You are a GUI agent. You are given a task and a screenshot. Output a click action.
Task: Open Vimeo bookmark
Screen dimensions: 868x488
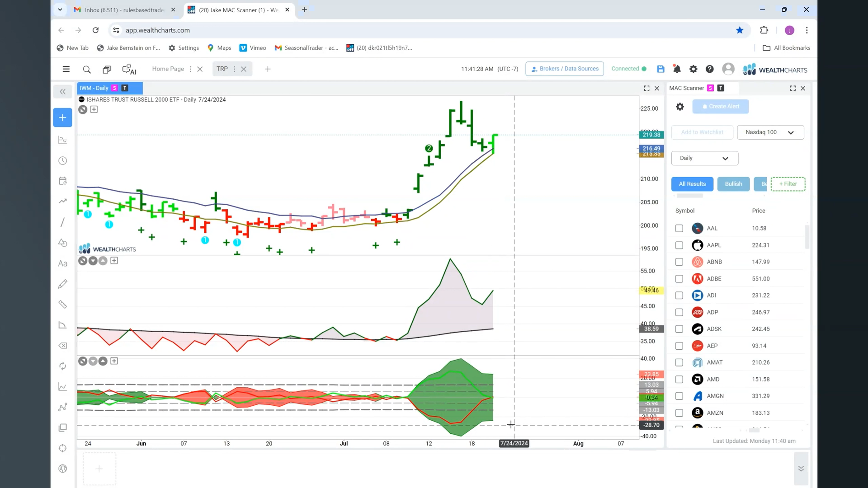pyautogui.click(x=253, y=48)
